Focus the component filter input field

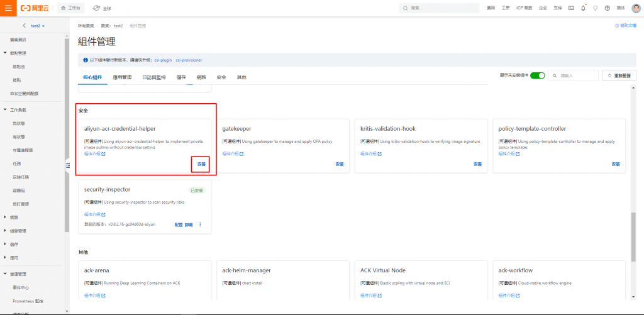(574, 75)
